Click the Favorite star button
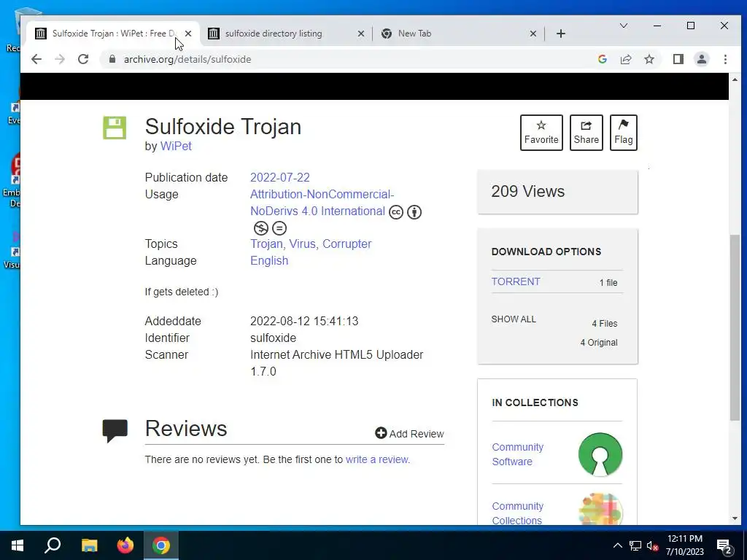Viewport: 747px width, 560px height. click(541, 133)
